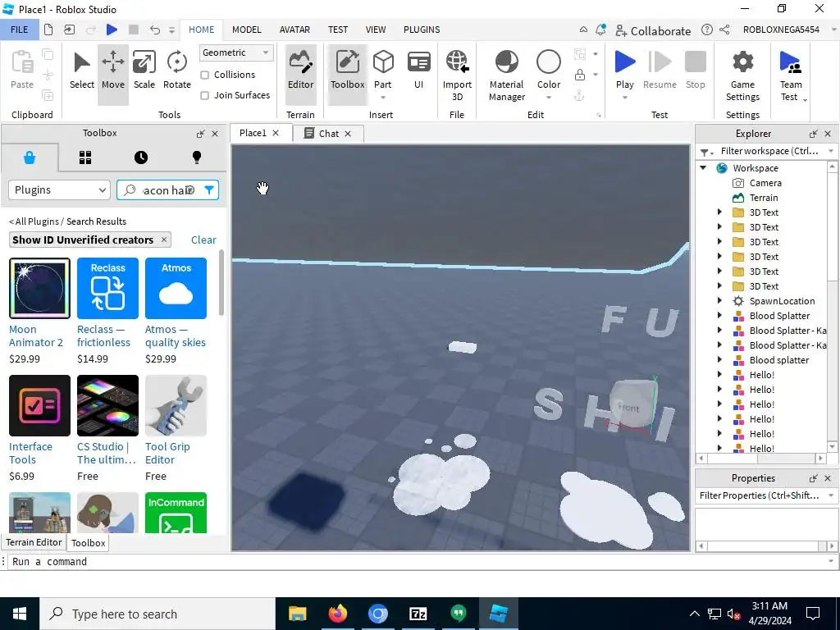Open Firefox from the Windows taskbar
Screen dimensions: 840x630
(337, 614)
